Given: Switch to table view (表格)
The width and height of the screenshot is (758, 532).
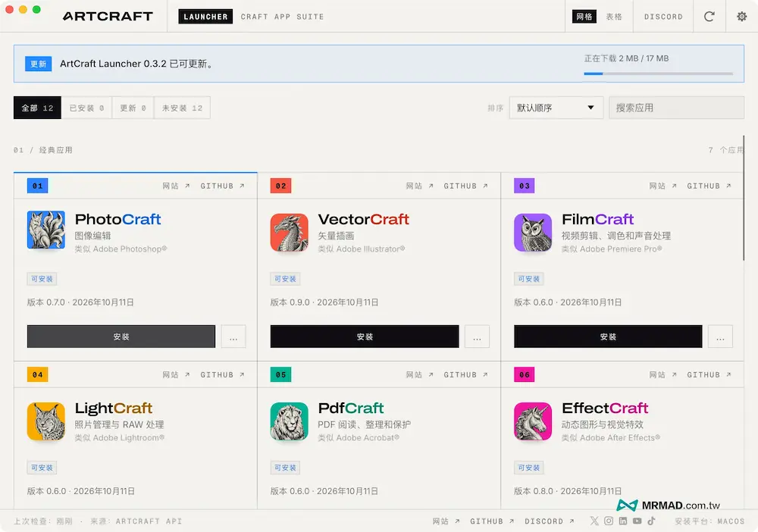Looking at the screenshot, I should [x=614, y=17].
